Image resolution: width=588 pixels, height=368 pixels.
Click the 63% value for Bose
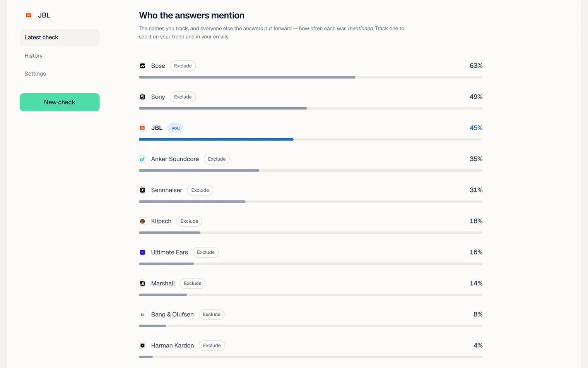tap(476, 66)
